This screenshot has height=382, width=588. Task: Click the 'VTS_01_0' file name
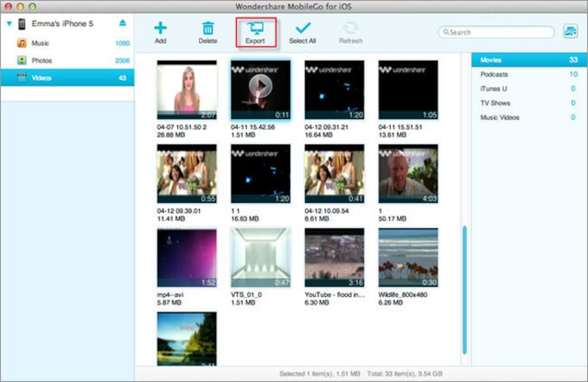point(246,295)
